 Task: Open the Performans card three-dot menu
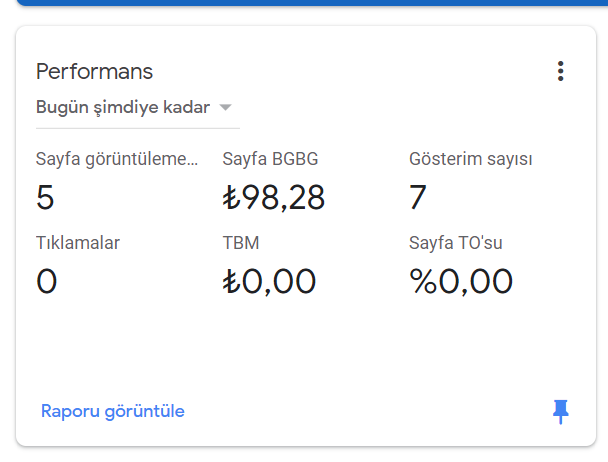(x=560, y=71)
